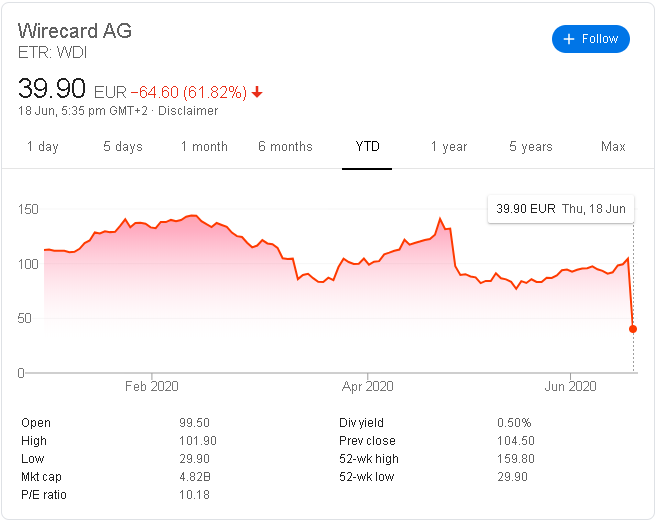Switch to the 5 days range
Image resolution: width=663 pixels, height=525 pixels.
(x=123, y=147)
